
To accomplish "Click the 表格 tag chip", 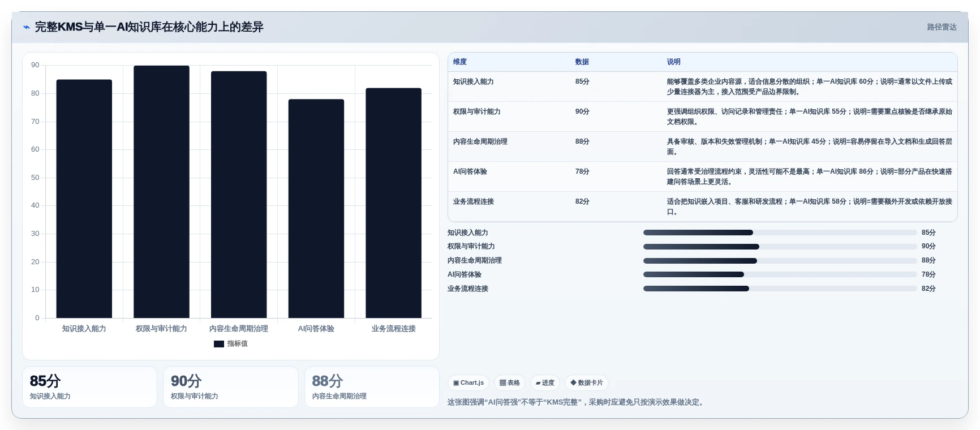I will pos(510,383).
